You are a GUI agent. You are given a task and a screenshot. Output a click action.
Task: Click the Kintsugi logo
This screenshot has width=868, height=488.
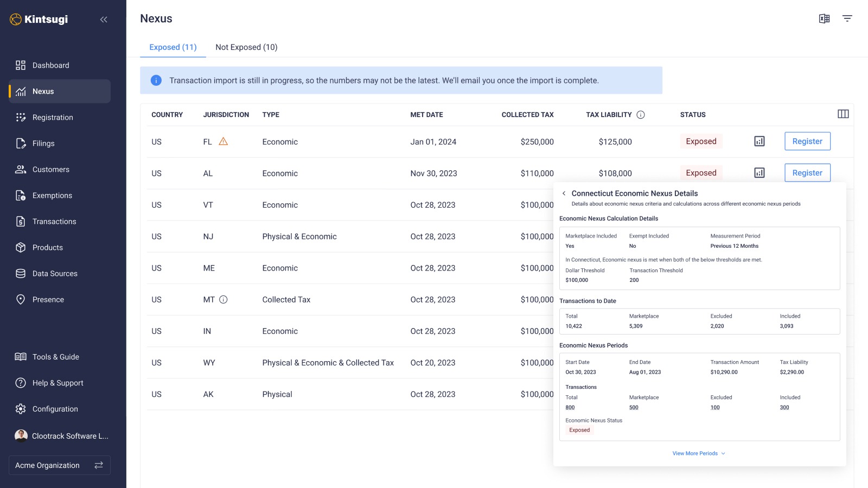coord(39,20)
